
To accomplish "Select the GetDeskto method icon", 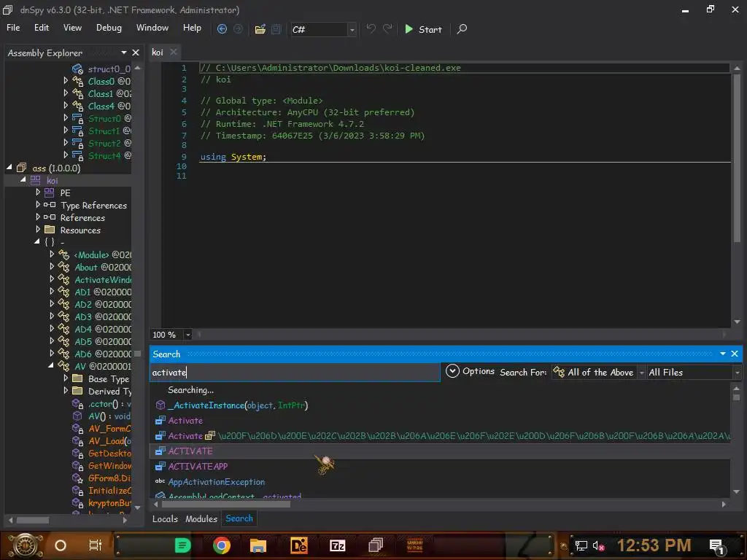I will pyautogui.click(x=77, y=453).
